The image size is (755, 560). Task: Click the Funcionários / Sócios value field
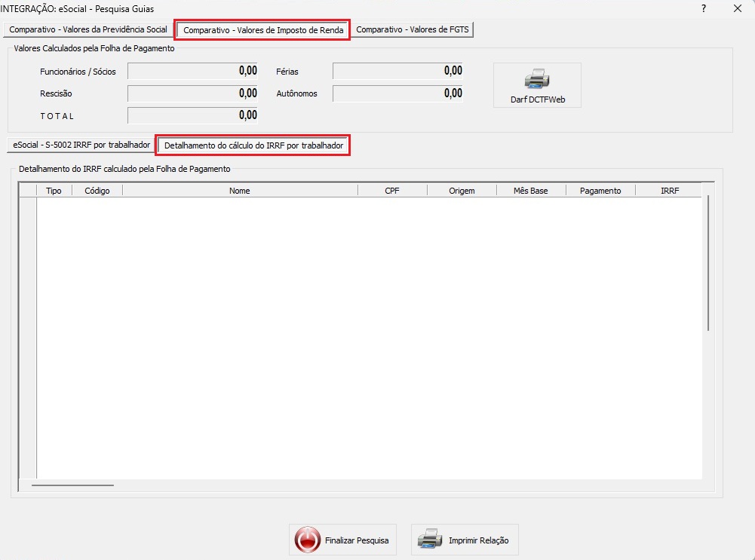click(192, 72)
